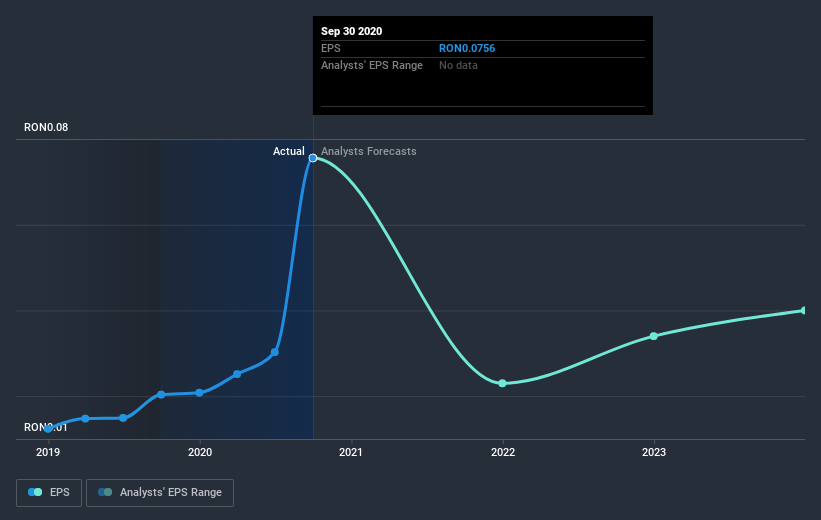Screen dimensions: 821x520
Task: Click the 2019 x-axis label
Action: coord(48,452)
